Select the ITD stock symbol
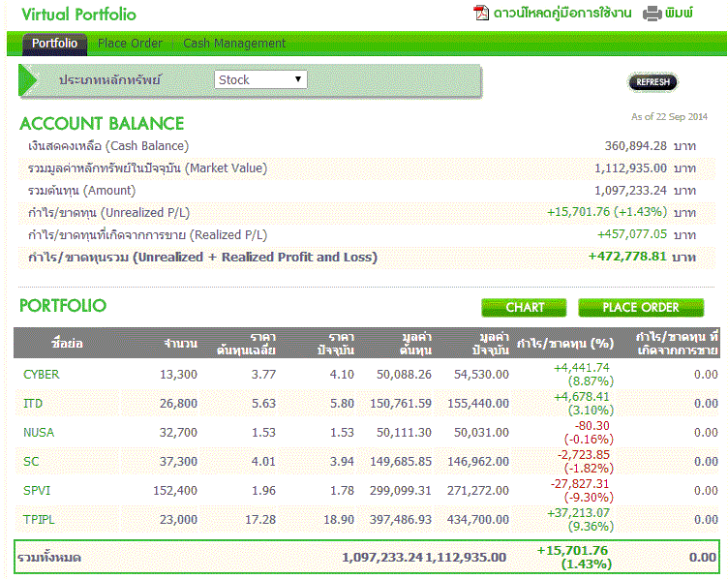Screen dimensions: 728x579 (33, 404)
